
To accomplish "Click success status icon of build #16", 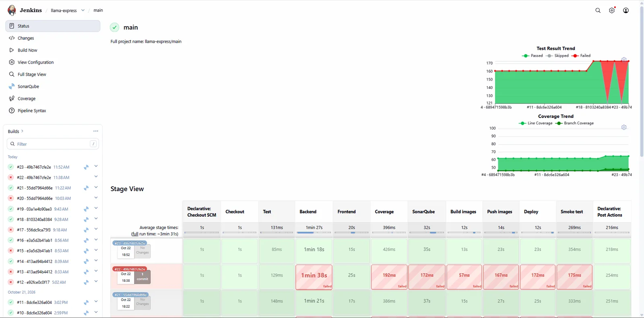I will 11,240.
